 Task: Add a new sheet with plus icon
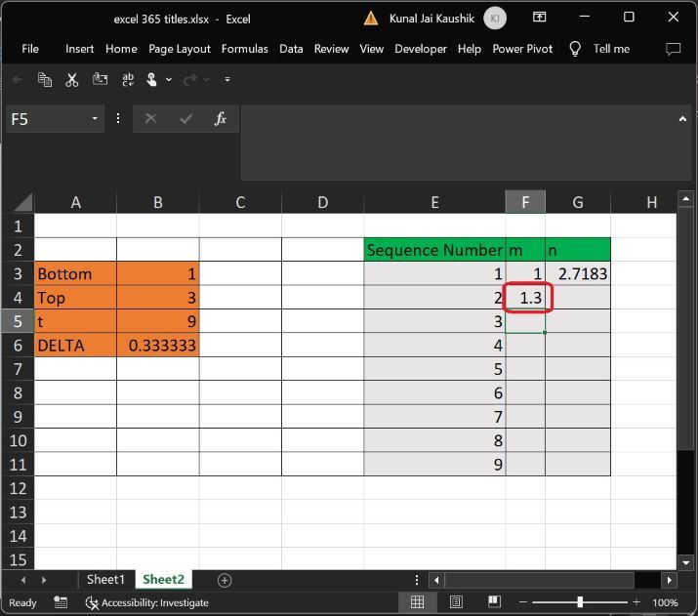tap(225, 581)
